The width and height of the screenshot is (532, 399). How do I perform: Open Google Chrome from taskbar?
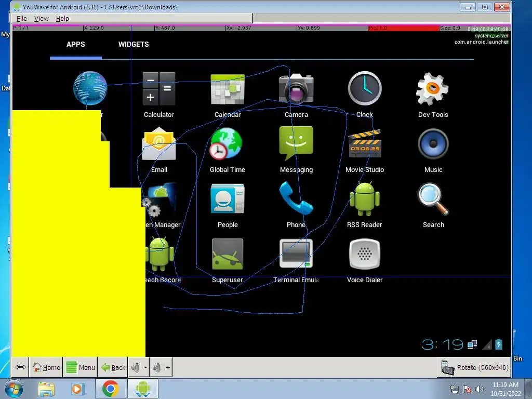point(110,389)
